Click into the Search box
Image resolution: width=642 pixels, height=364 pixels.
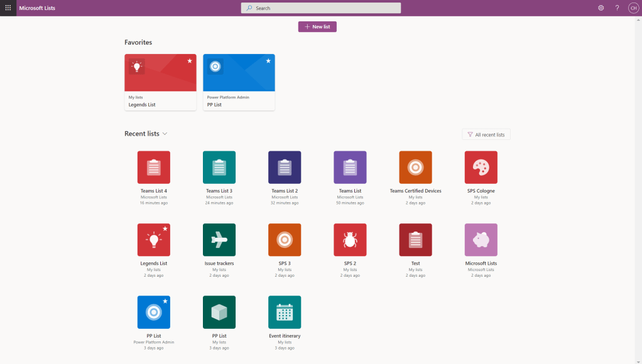click(320, 8)
